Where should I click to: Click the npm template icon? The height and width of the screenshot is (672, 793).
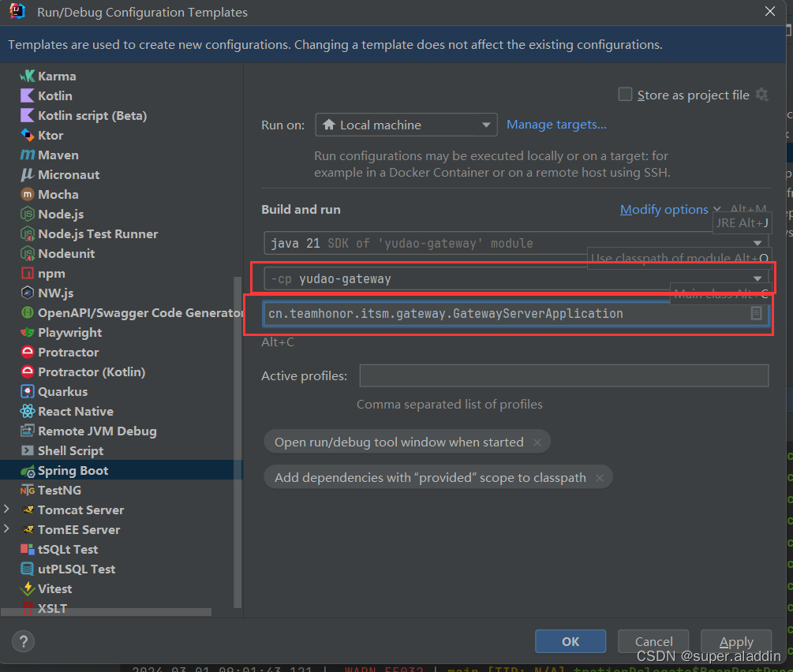tap(28, 273)
